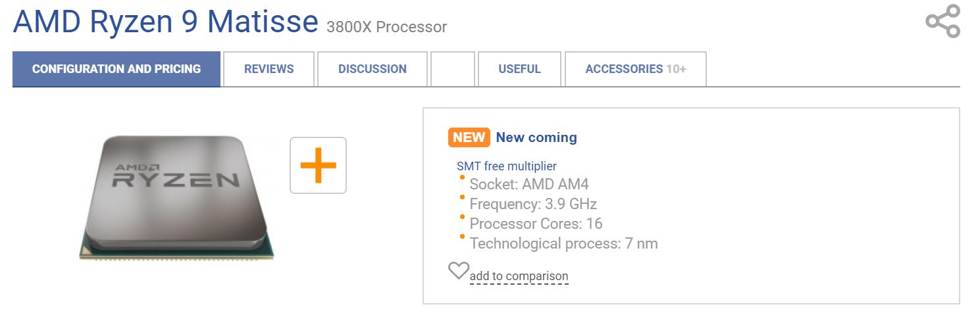Click the 'Processor Cores: 16' spec line
Viewport: 980px width, 313px height.
536,224
